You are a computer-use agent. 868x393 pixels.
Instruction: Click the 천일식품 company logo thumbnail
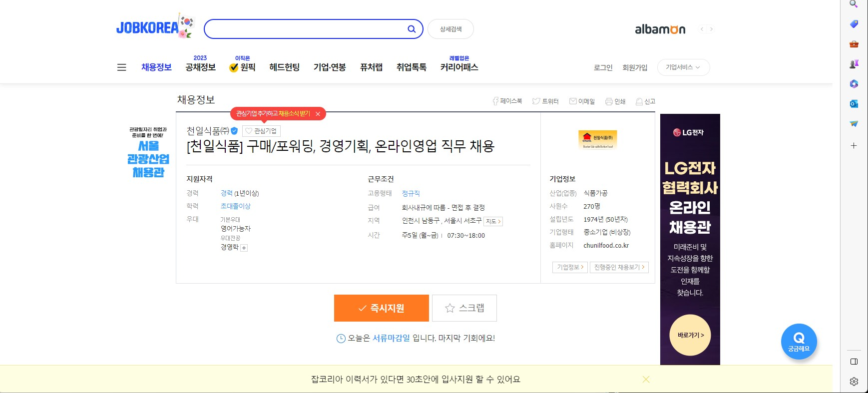598,139
